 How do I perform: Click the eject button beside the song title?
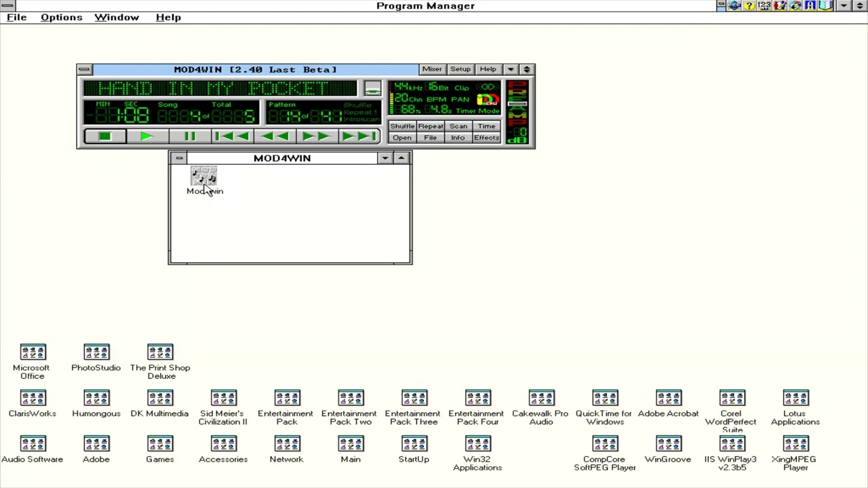pyautogui.click(x=372, y=89)
